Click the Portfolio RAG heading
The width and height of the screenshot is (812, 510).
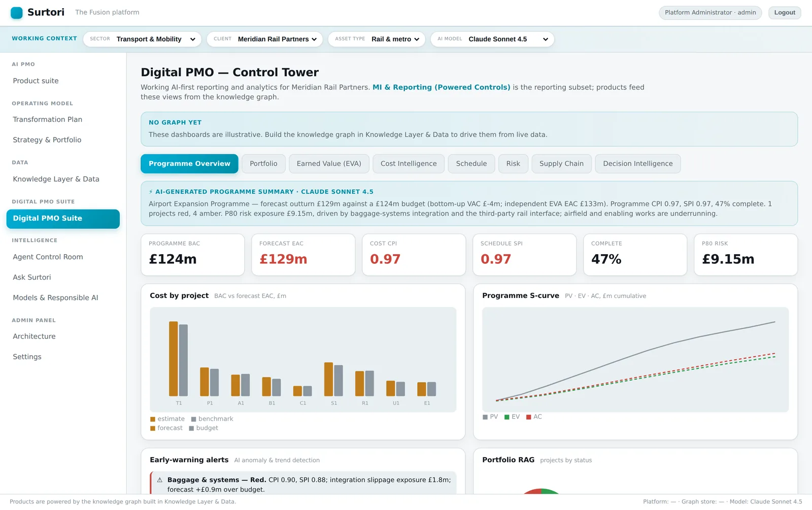(508, 460)
